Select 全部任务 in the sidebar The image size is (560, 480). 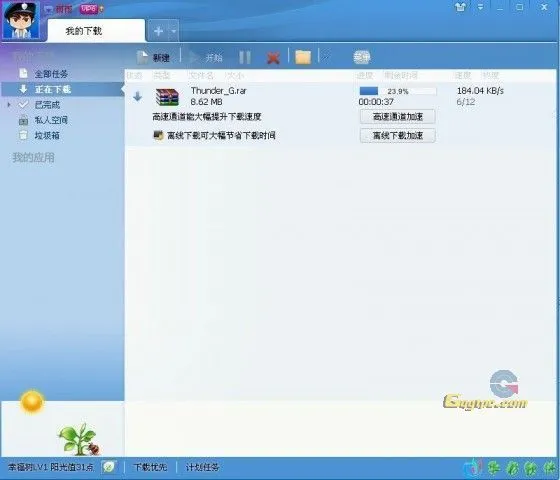pyautogui.click(x=51, y=74)
